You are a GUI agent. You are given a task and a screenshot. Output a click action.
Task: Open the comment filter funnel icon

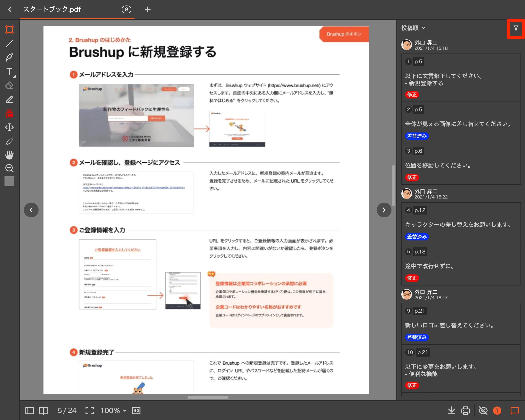point(516,28)
